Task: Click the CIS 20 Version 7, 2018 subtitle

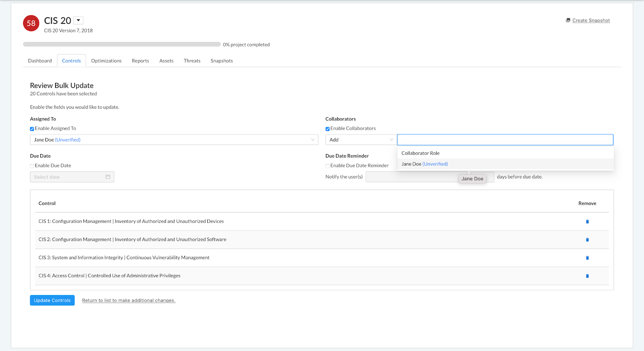Action: pyautogui.click(x=68, y=31)
